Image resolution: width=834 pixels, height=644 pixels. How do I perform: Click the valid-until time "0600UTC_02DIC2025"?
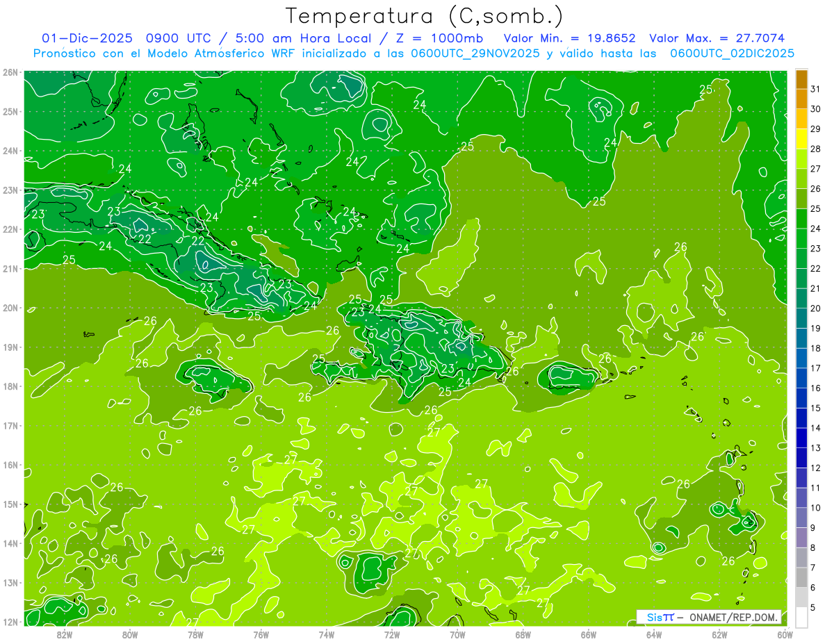[732, 53]
